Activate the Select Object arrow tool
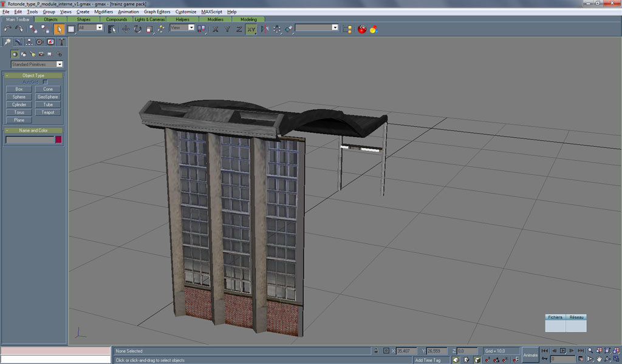622x364 pixels. click(60, 29)
